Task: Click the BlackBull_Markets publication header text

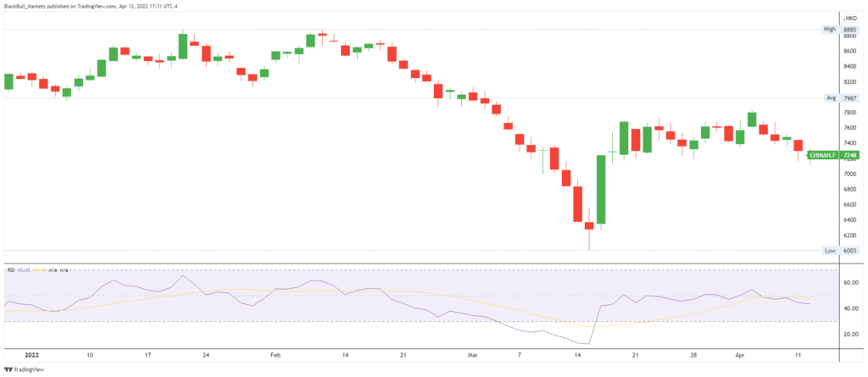Action: click(x=92, y=6)
